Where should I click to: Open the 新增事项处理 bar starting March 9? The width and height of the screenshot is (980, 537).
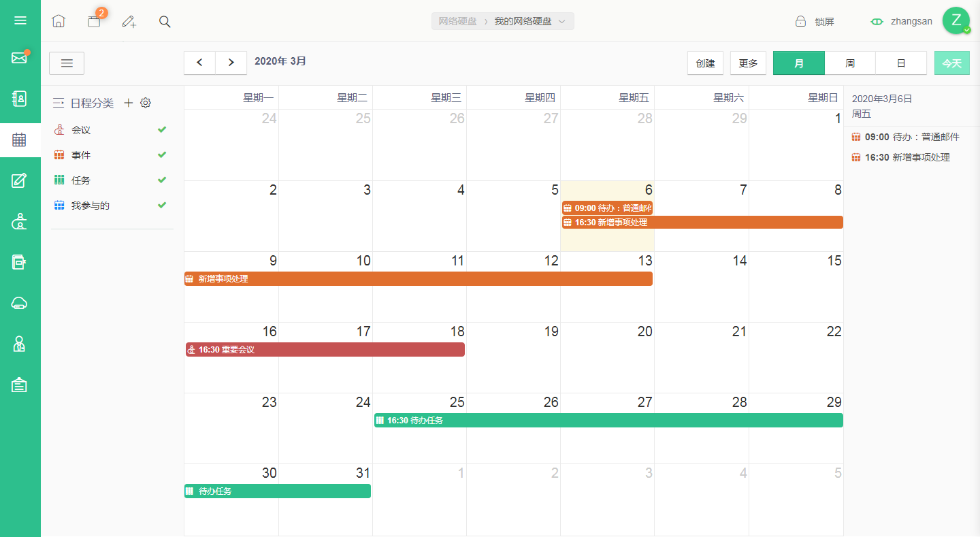pyautogui.click(x=419, y=279)
